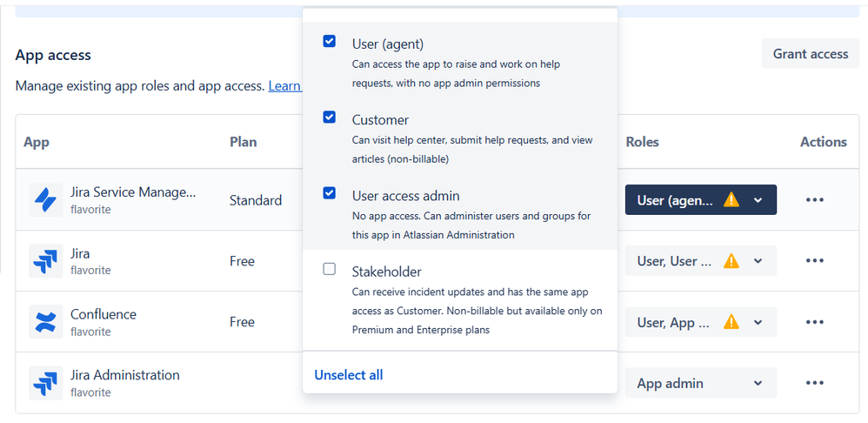Click flavorite site name under Confluence
868x423 pixels.
90,332
